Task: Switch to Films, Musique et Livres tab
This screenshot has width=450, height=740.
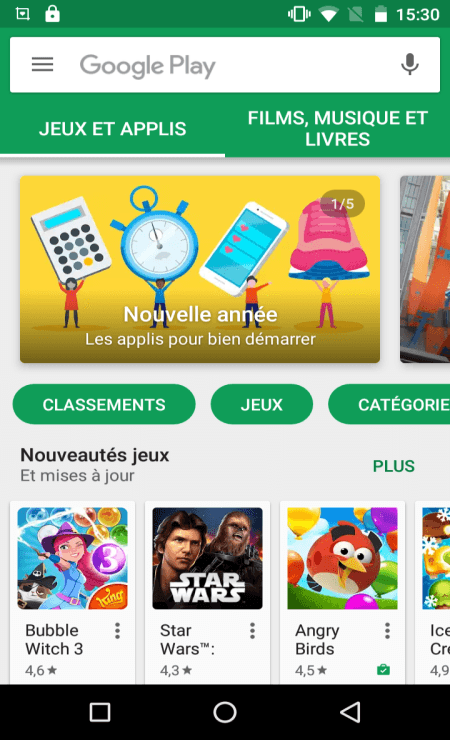Action: 337,128
